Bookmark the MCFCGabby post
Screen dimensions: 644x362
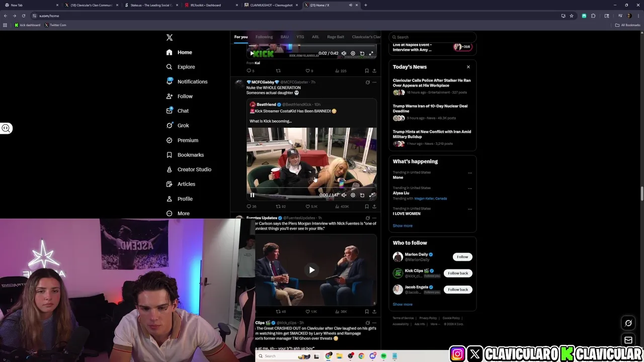tap(367, 206)
